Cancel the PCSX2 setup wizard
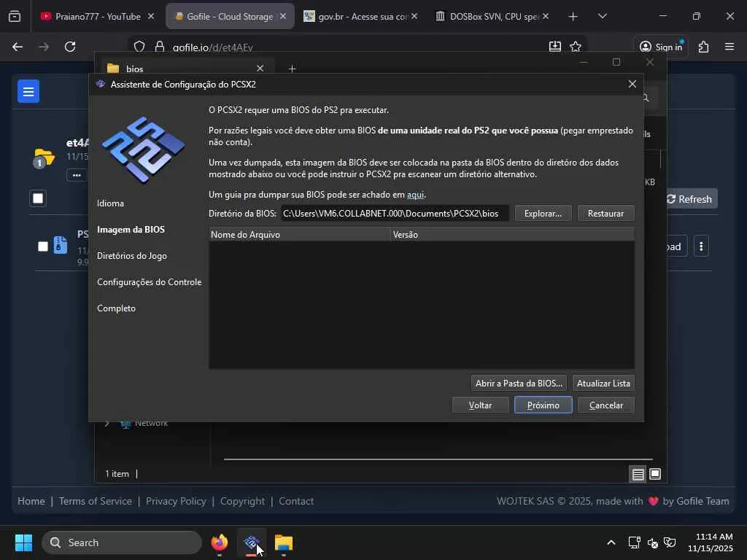This screenshot has width=747, height=560. pos(605,405)
